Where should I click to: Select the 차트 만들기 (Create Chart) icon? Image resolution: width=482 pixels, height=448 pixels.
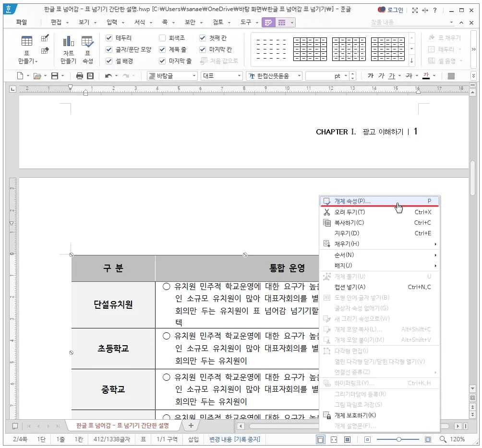(x=68, y=47)
